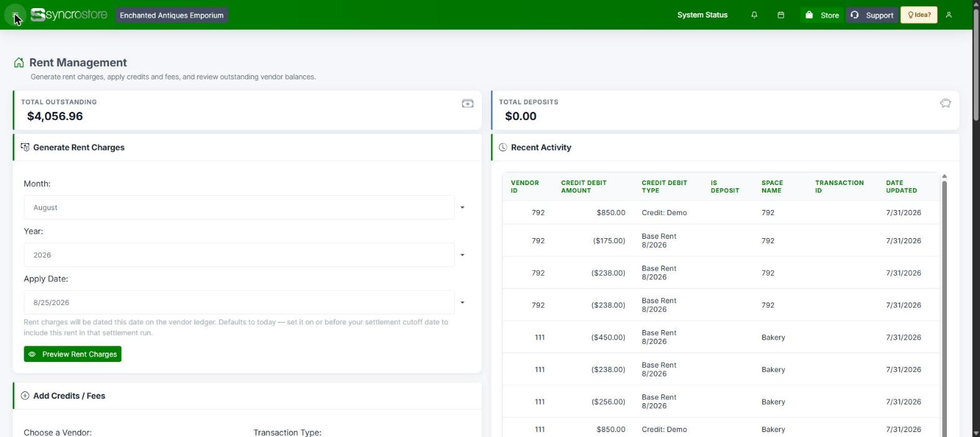Click the scroll-up arrow of Recent Activity table
This screenshot has height=437, width=980.
(x=944, y=176)
